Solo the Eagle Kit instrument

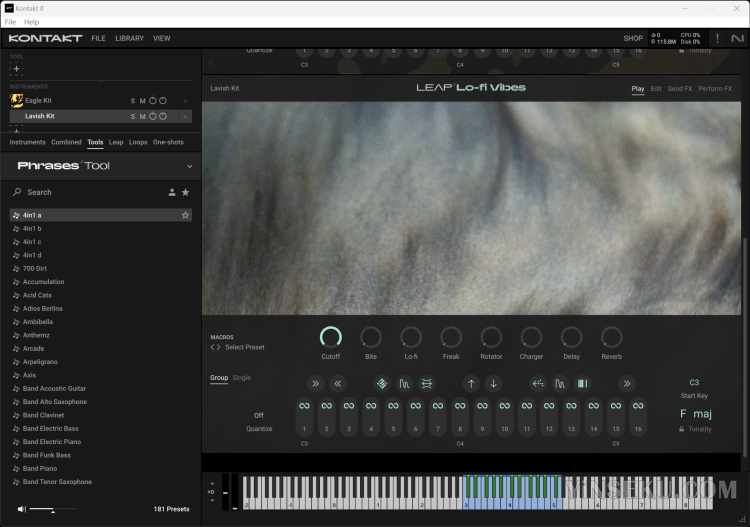[133, 101]
